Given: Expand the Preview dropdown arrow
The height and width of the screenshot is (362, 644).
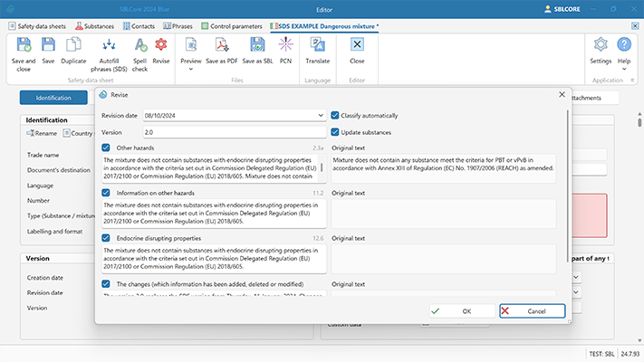Looking at the screenshot, I should 191,70.
